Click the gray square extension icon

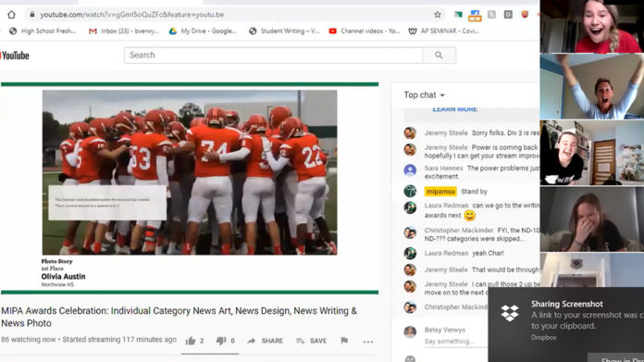491,15
